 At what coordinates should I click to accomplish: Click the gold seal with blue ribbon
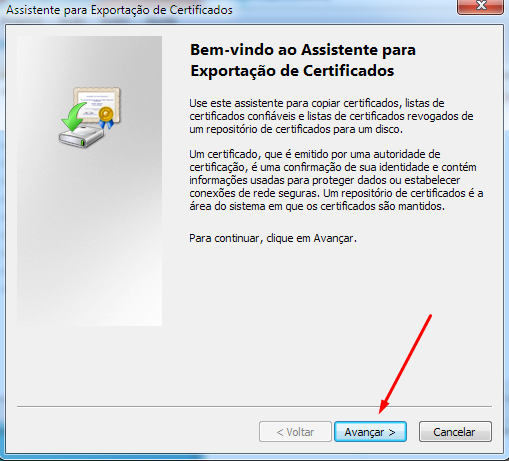[106, 117]
